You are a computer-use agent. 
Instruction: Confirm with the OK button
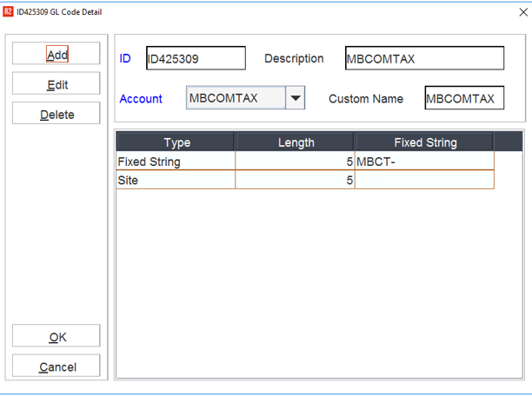(x=57, y=337)
